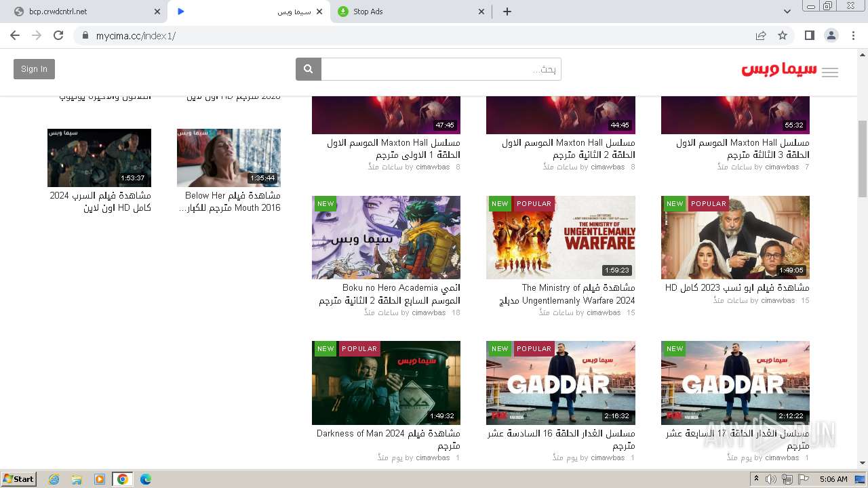Show hidden tray icons arrow
This screenshot has width=868, height=488.
757,479
